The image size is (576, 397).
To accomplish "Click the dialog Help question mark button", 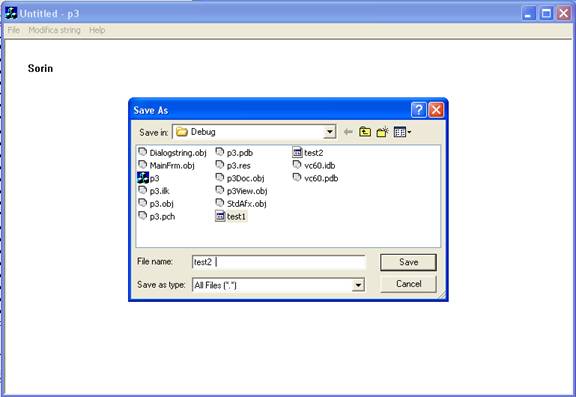I will pos(419,109).
